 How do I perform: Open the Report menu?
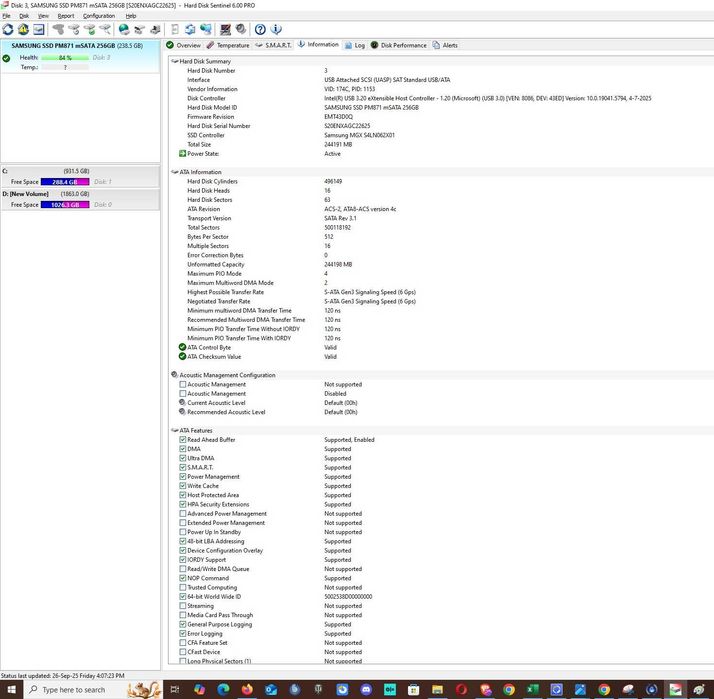[x=66, y=16]
